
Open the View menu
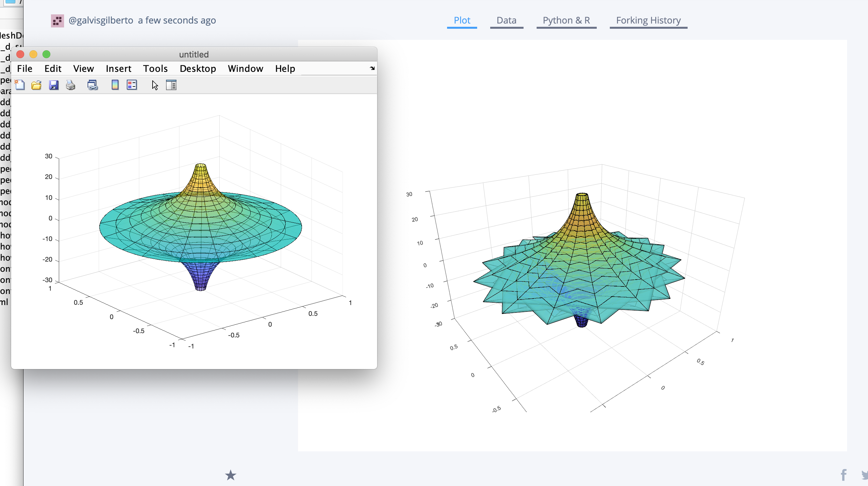pos(84,69)
